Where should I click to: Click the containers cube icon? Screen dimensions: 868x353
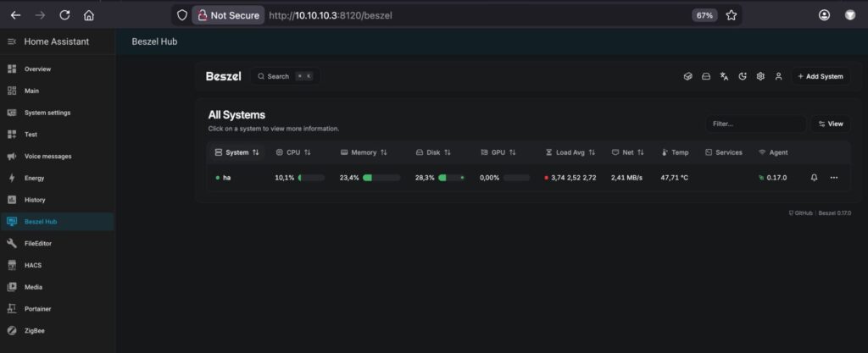(687, 76)
